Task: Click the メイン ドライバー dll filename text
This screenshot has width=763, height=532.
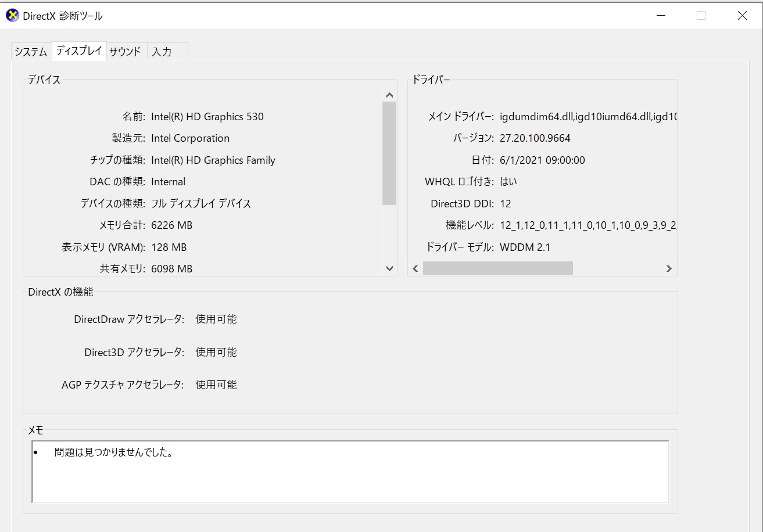Action: [581, 116]
